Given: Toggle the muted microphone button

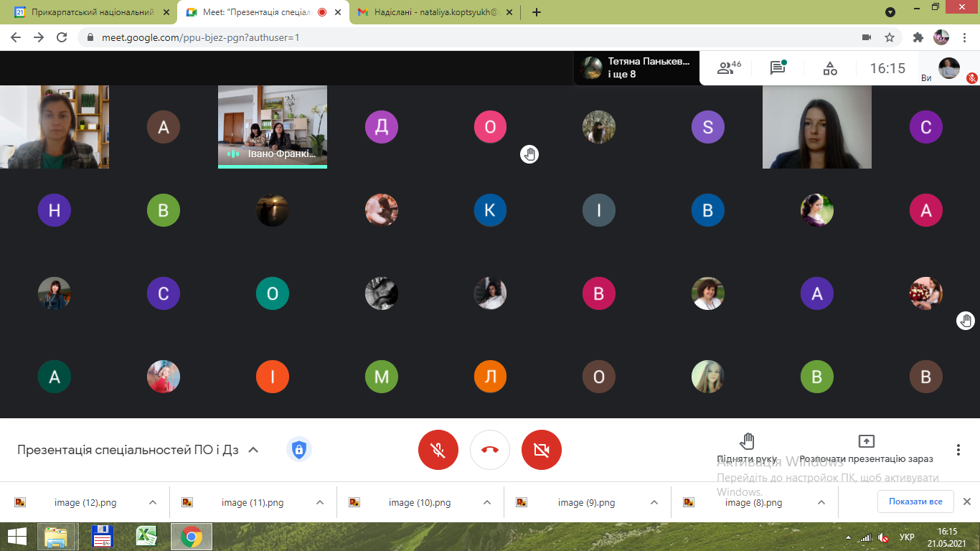Looking at the screenshot, I should 438,450.
